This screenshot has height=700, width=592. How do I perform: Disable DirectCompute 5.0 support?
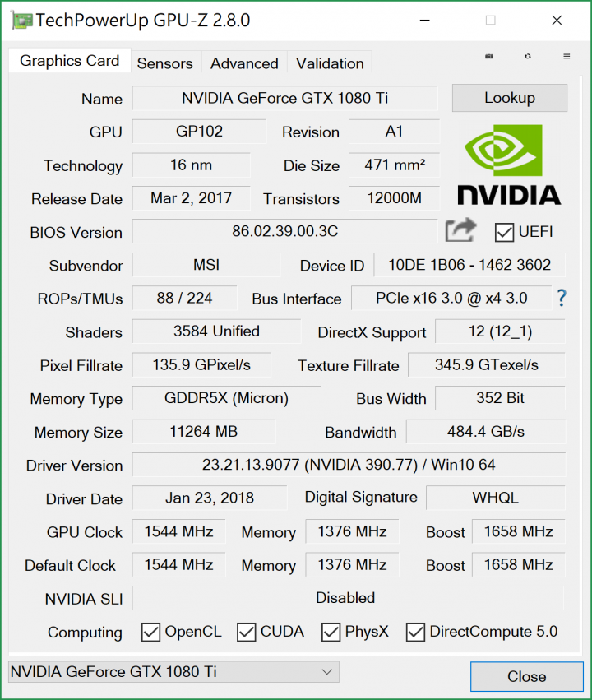coord(415,632)
